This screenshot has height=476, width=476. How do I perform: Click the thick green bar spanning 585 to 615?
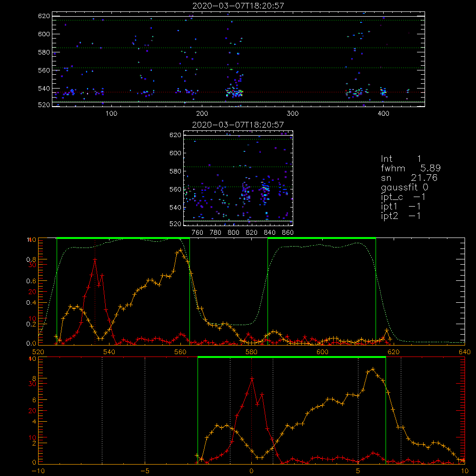[322, 238]
